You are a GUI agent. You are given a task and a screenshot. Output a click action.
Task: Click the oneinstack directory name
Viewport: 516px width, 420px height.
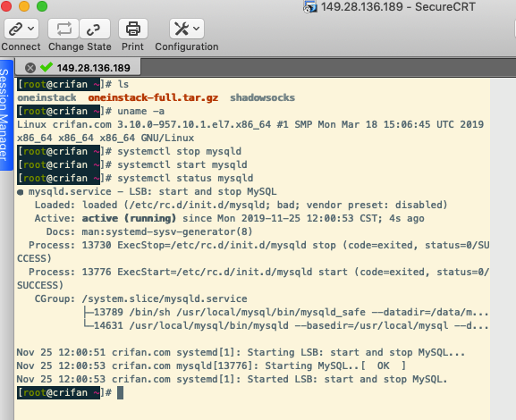(x=47, y=97)
